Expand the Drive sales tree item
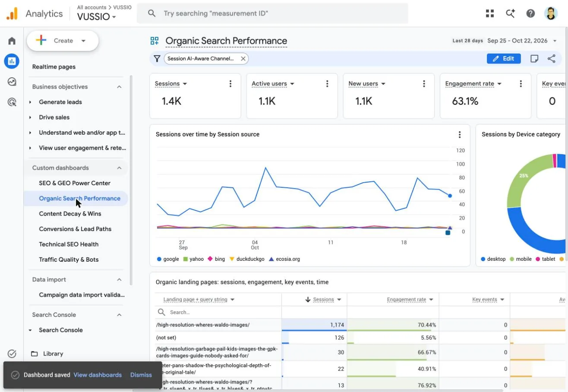 point(30,117)
